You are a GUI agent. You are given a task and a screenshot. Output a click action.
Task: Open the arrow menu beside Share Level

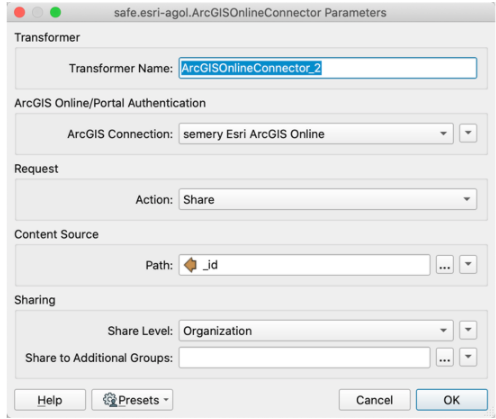(x=468, y=330)
